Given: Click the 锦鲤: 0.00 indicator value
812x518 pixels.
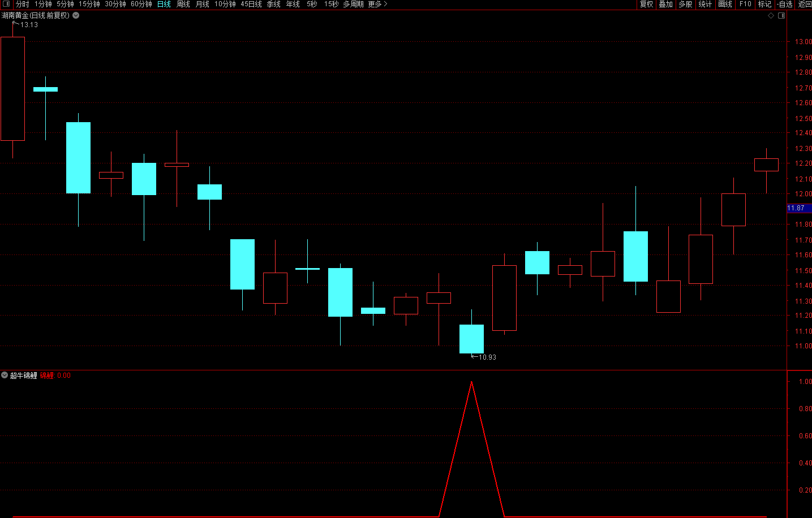Looking at the screenshot, I should 55,375.
